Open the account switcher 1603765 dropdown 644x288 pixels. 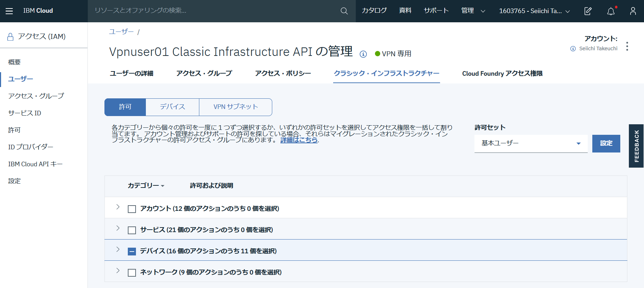(534, 11)
